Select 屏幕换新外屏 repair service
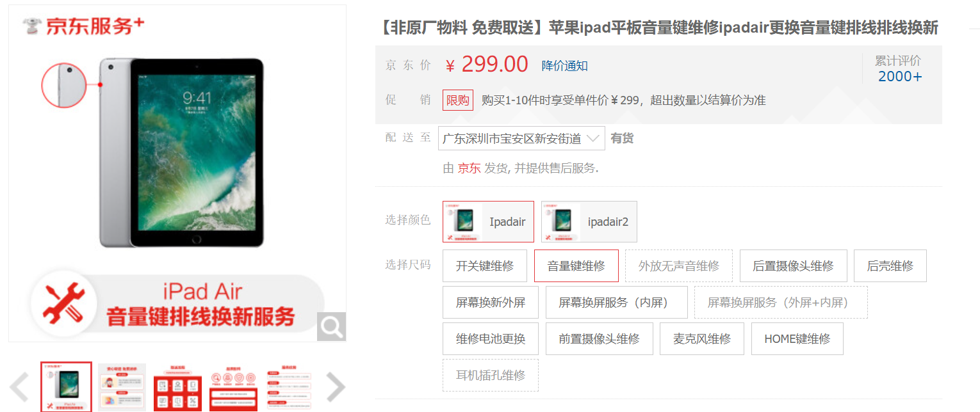This screenshot has height=412, width=980. click(x=491, y=303)
